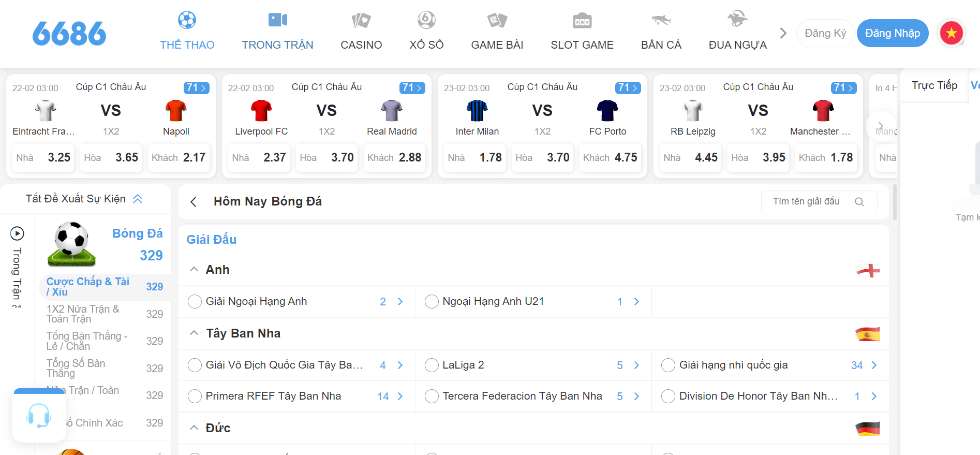Select Primera RFEF Tây Ban Nha radio
This screenshot has width=980, height=455.
pyautogui.click(x=195, y=397)
